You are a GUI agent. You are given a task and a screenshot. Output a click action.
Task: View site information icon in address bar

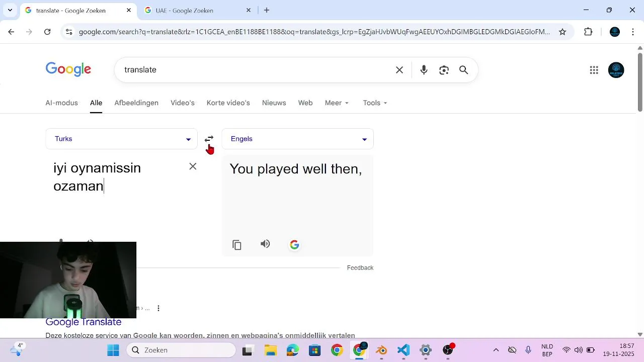(69, 32)
